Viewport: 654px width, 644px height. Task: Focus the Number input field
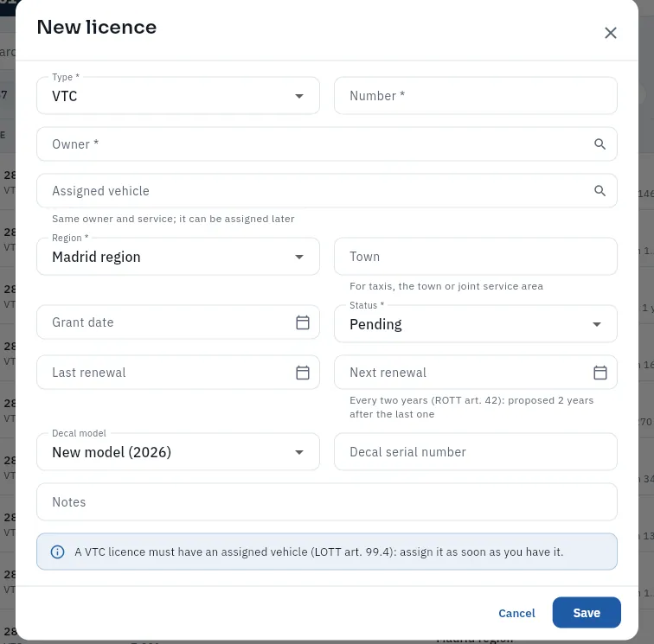pos(476,95)
